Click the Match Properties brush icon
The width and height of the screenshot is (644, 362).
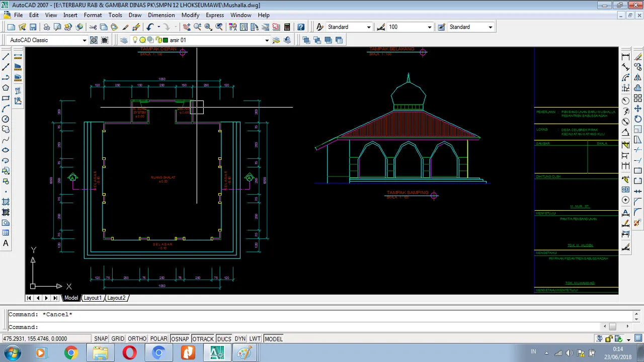[125, 27]
